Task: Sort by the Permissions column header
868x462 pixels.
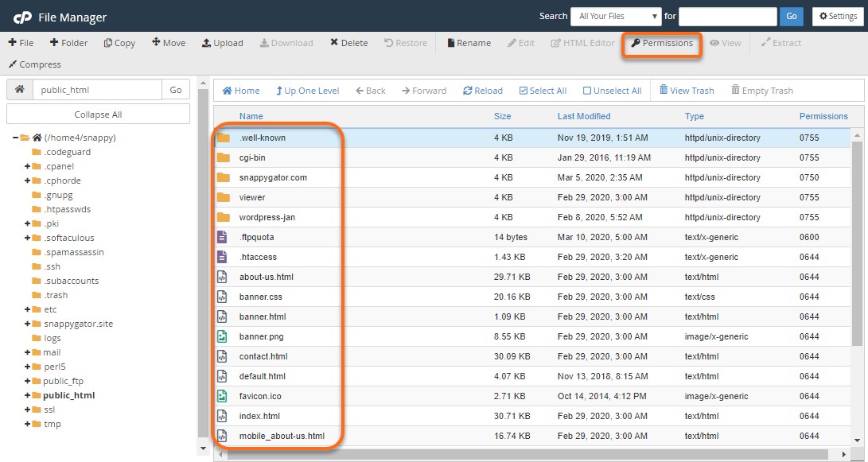Action: point(823,116)
